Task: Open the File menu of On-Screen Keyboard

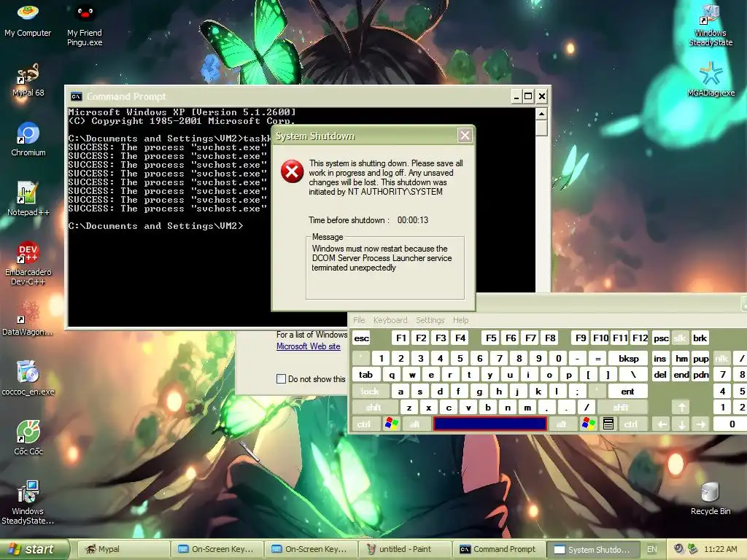Action: (359, 320)
